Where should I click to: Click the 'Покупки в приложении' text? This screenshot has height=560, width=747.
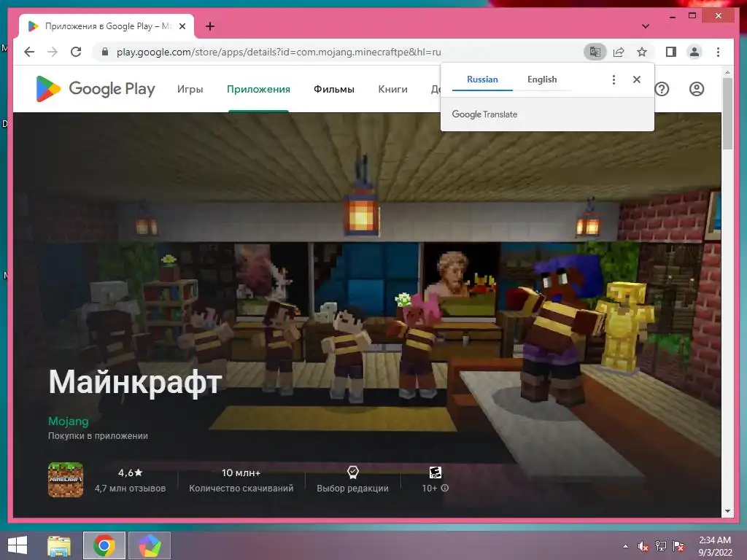(x=98, y=436)
